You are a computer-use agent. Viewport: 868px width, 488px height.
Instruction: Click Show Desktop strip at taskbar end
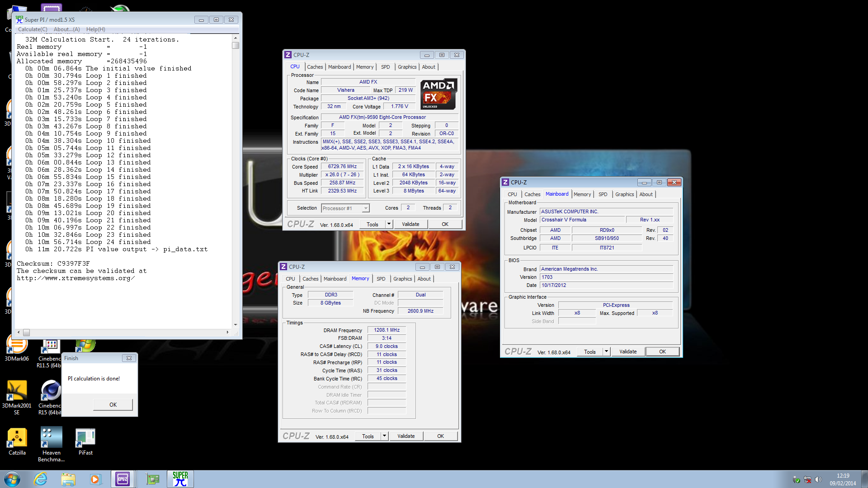pyautogui.click(x=864, y=479)
